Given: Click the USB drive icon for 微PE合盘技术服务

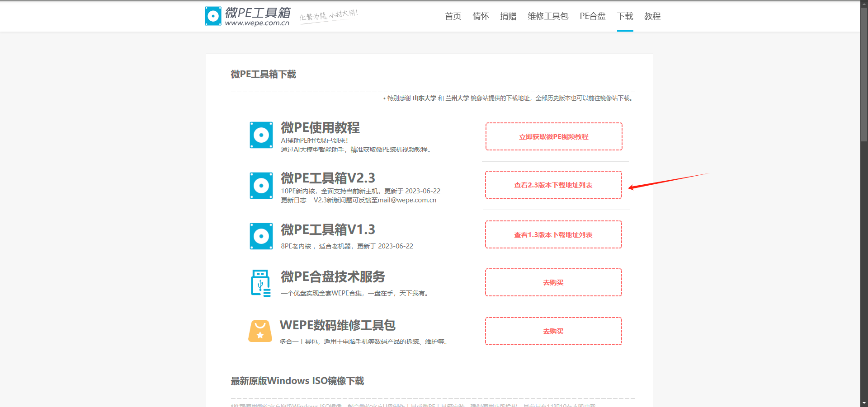Looking at the screenshot, I should click(x=261, y=283).
